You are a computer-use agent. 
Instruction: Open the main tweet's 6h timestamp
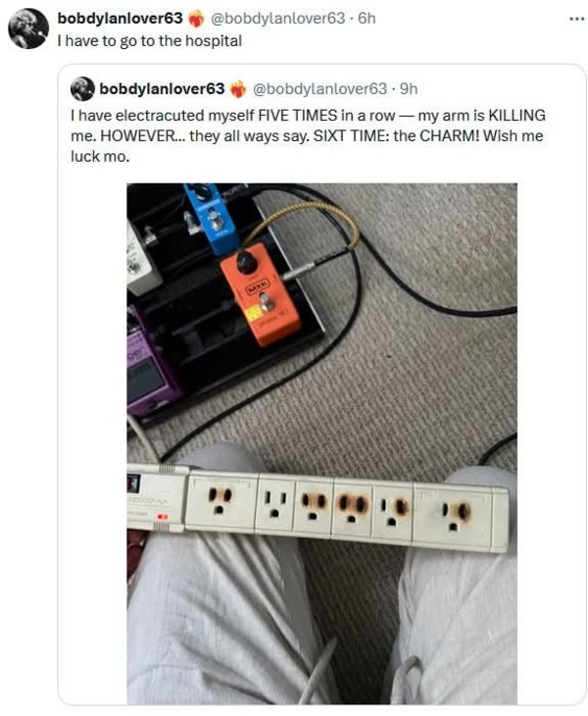[x=366, y=18]
